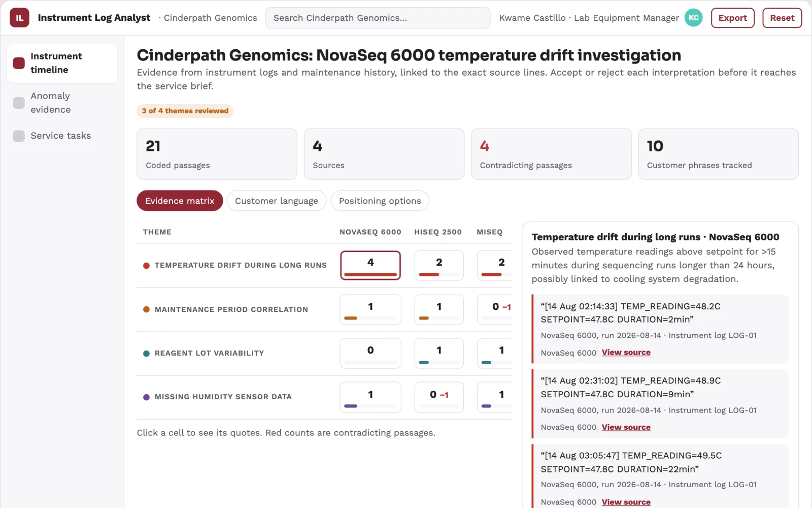Select Temperature drift MiSeq cell

[495, 265]
